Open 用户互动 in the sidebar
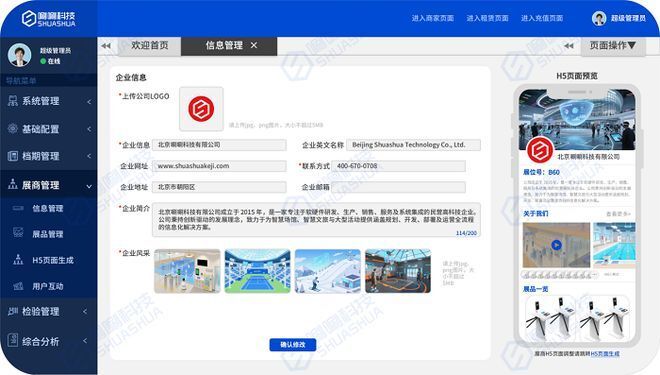 [x=48, y=286]
